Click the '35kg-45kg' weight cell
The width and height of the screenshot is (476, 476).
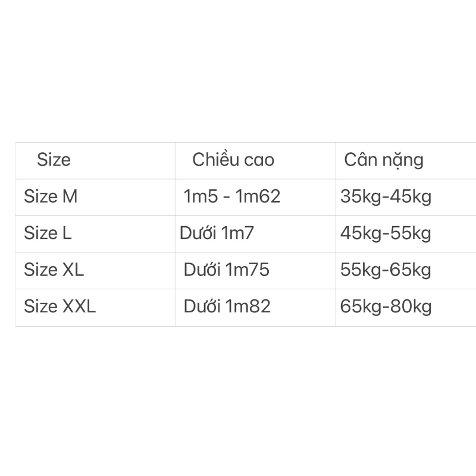point(386,196)
